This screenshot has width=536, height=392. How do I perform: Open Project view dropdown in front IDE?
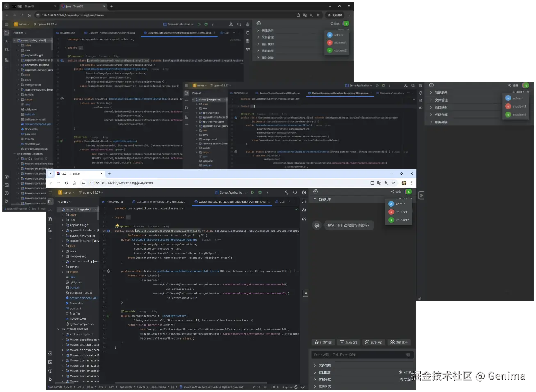pos(64,201)
